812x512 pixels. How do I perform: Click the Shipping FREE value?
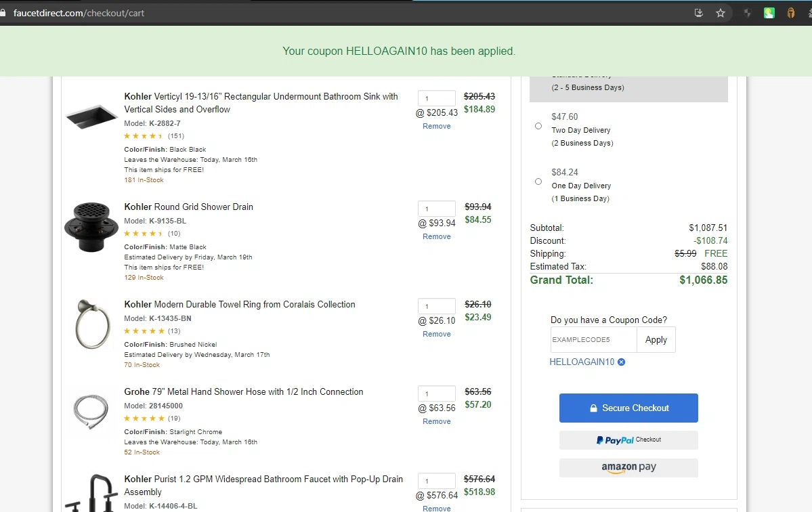716,254
